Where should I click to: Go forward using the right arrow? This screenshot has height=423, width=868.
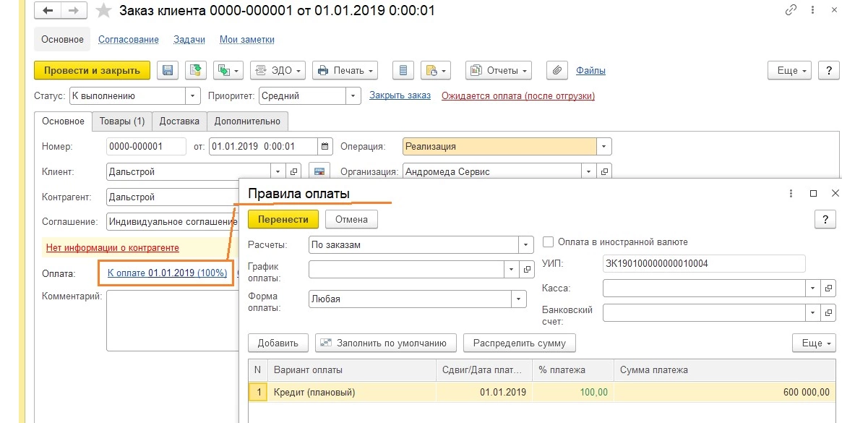(x=74, y=11)
